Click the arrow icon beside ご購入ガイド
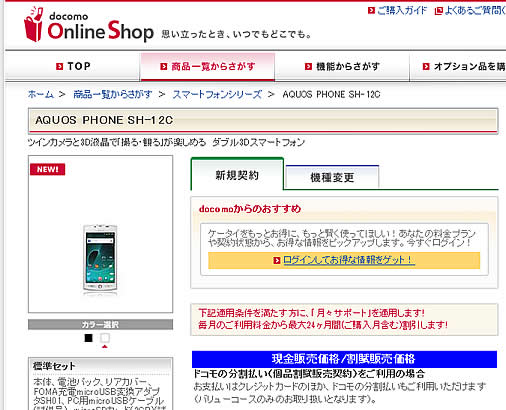Viewport: 506px width, 410px height. tap(371, 11)
